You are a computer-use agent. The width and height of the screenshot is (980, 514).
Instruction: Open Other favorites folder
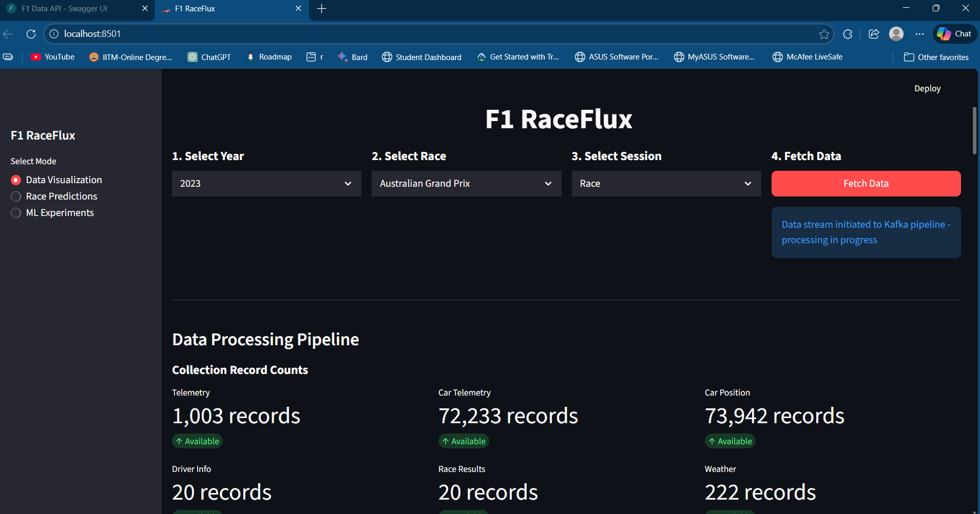(936, 57)
